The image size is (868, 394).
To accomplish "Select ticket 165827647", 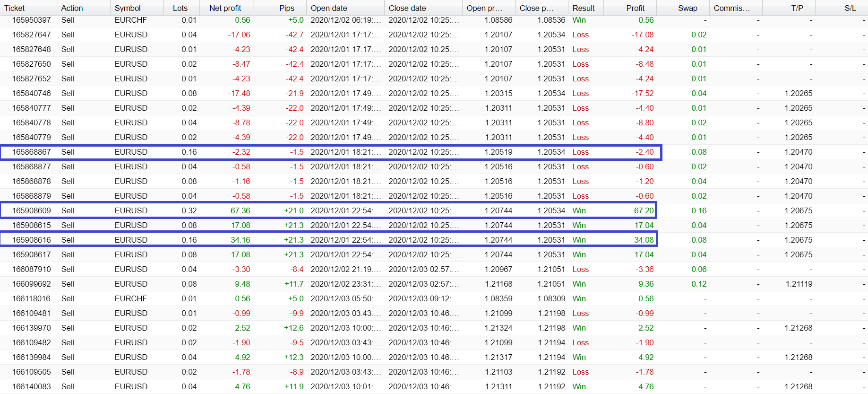I will click(x=31, y=35).
